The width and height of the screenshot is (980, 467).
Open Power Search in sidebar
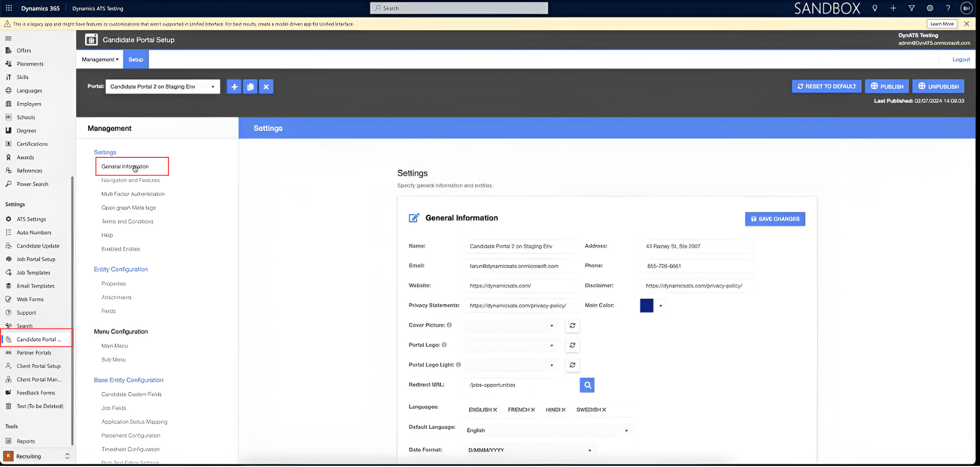32,184
